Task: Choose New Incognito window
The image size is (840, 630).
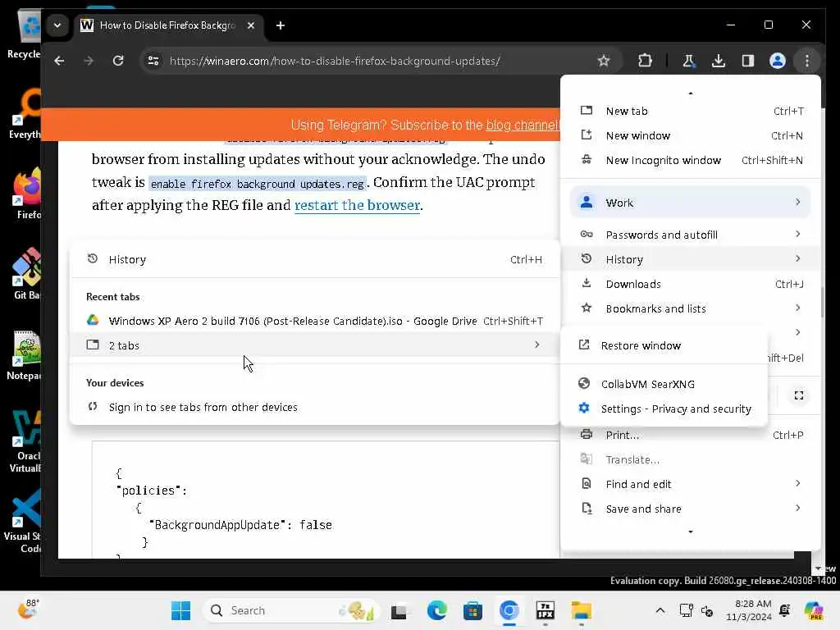Action: click(691, 160)
